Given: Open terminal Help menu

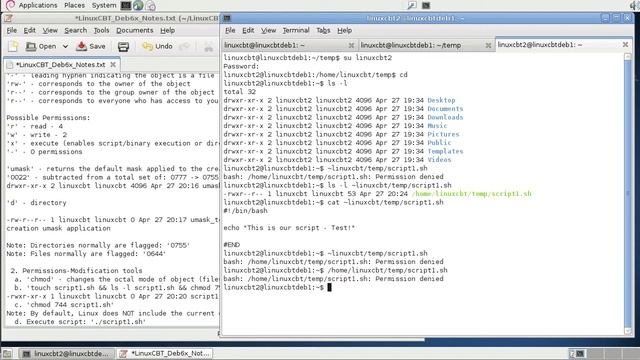Looking at the screenshot, I should coord(344,30).
